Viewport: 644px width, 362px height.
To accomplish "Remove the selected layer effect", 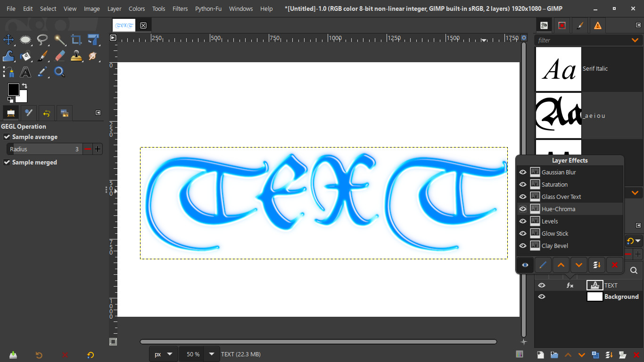I will [615, 265].
